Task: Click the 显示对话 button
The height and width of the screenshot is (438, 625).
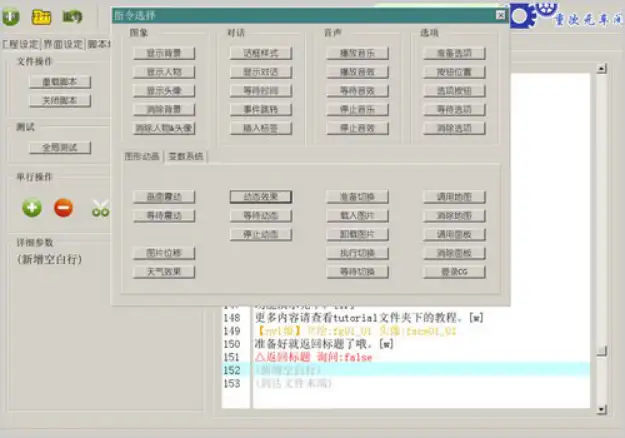Action: pos(261,72)
